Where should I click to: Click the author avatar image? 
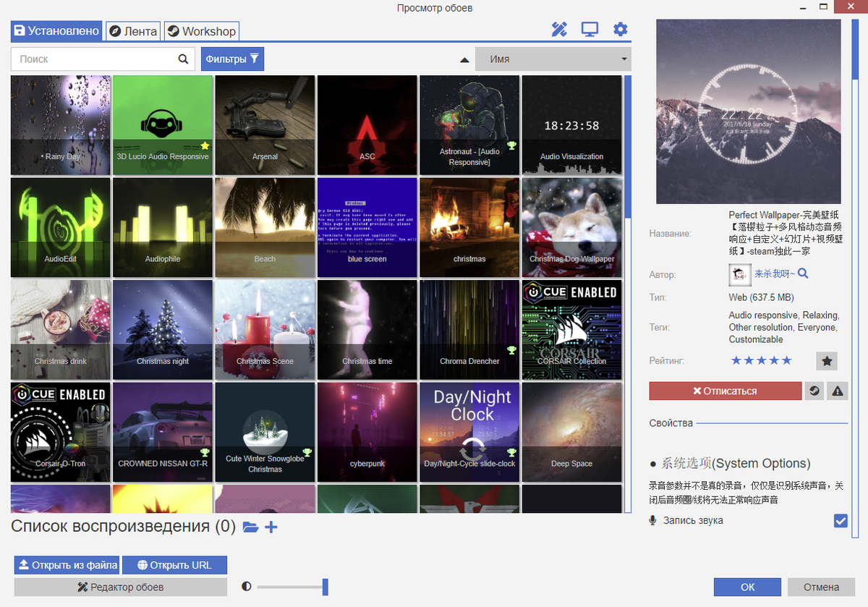point(739,274)
